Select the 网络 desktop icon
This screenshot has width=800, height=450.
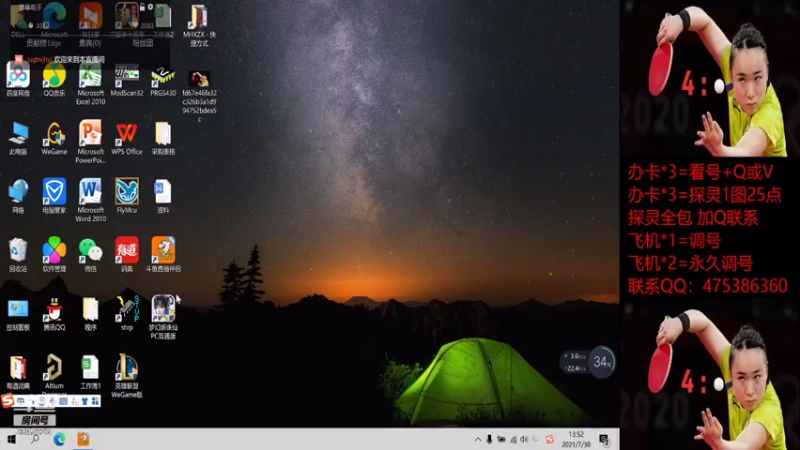[x=18, y=196]
